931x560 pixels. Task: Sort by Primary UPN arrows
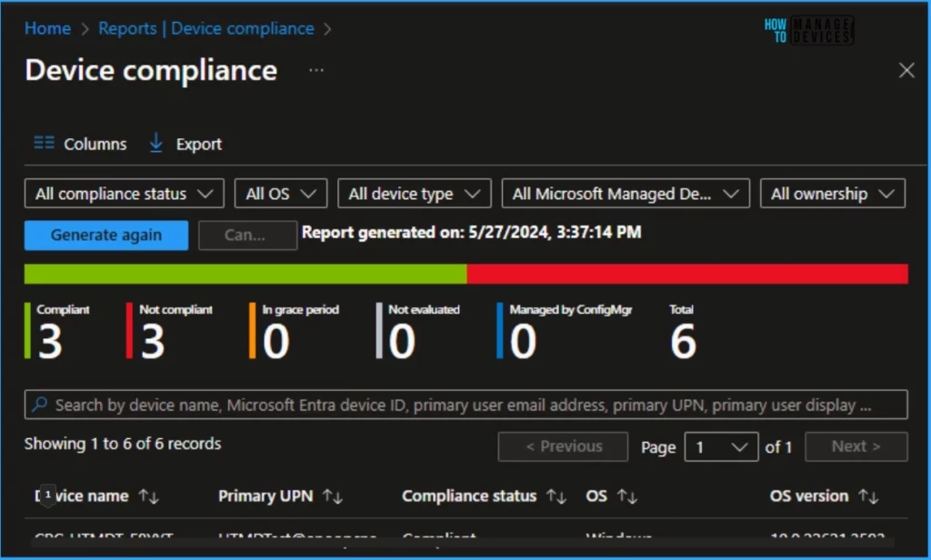pos(333,495)
